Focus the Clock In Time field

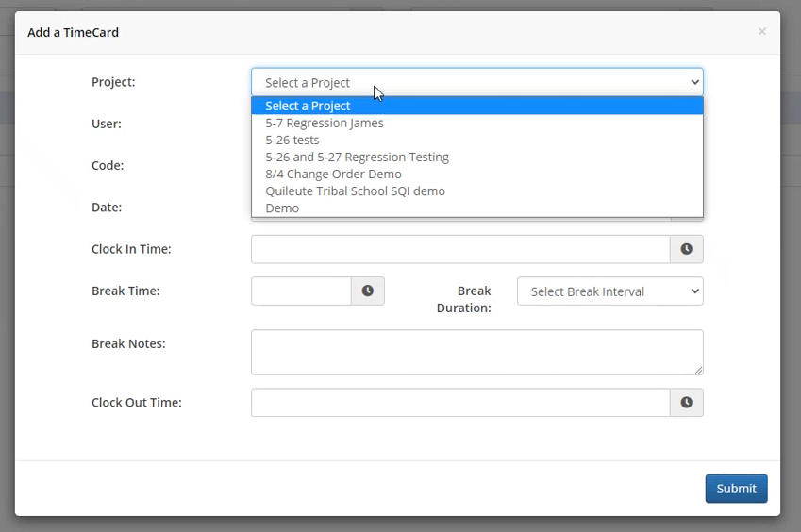click(460, 249)
